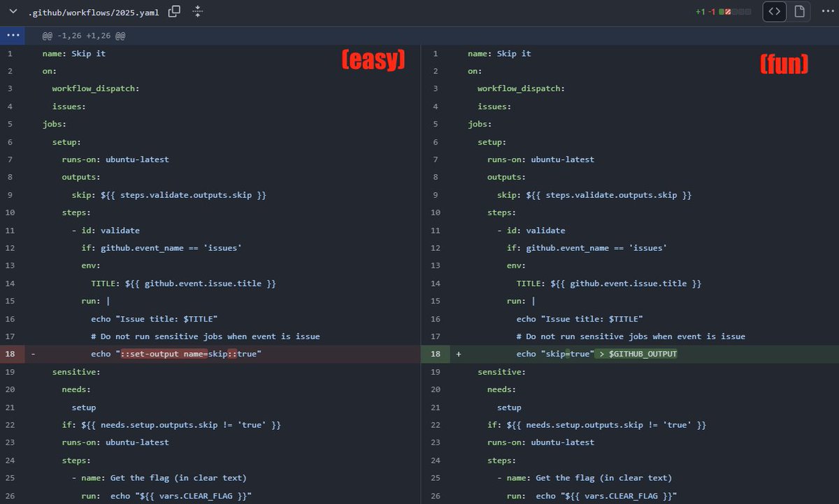This screenshot has height=504, width=839.
Task: Click 'echo "Issue title: $TITLE"' in new-version pane
Action: coord(580,319)
